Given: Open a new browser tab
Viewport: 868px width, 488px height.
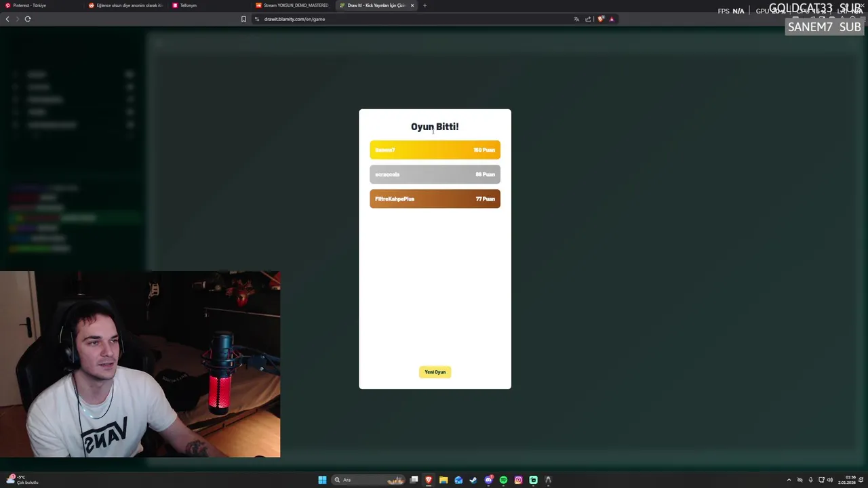Looking at the screenshot, I should coord(425,5).
